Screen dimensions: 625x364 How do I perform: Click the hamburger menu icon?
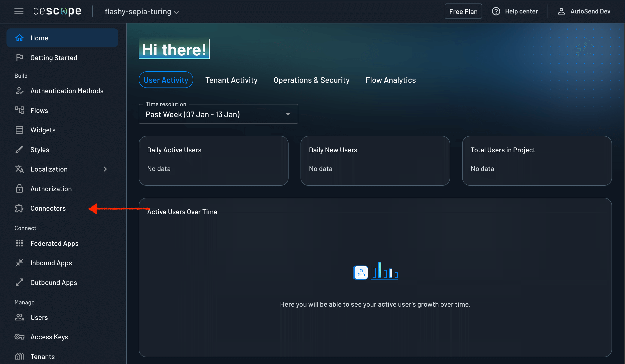19,11
